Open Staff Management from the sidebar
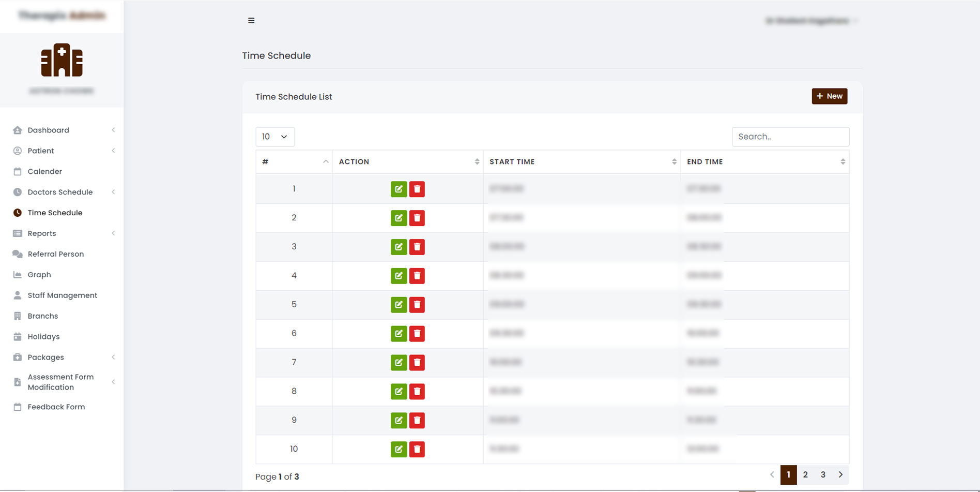The image size is (980, 492). 62,295
